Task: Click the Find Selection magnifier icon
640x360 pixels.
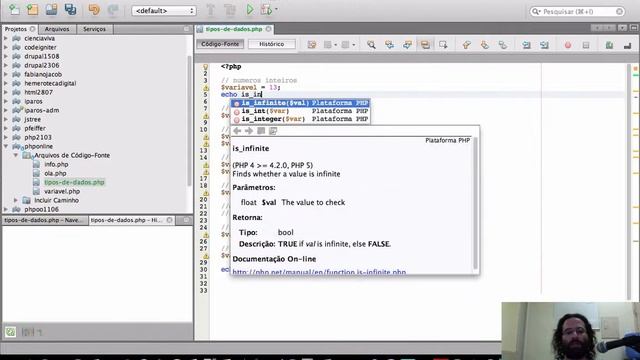Action: [x=371, y=44]
